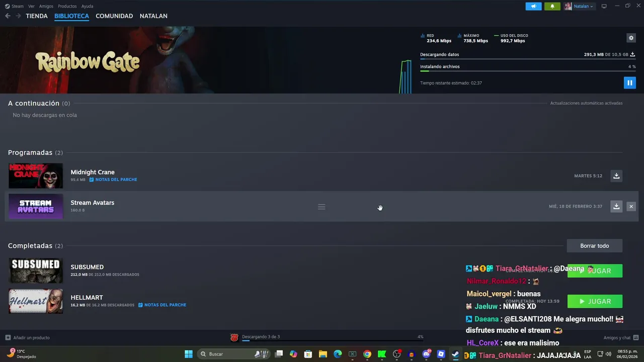
Task: Open OBS Studio from the taskbar
Action: click(397, 354)
